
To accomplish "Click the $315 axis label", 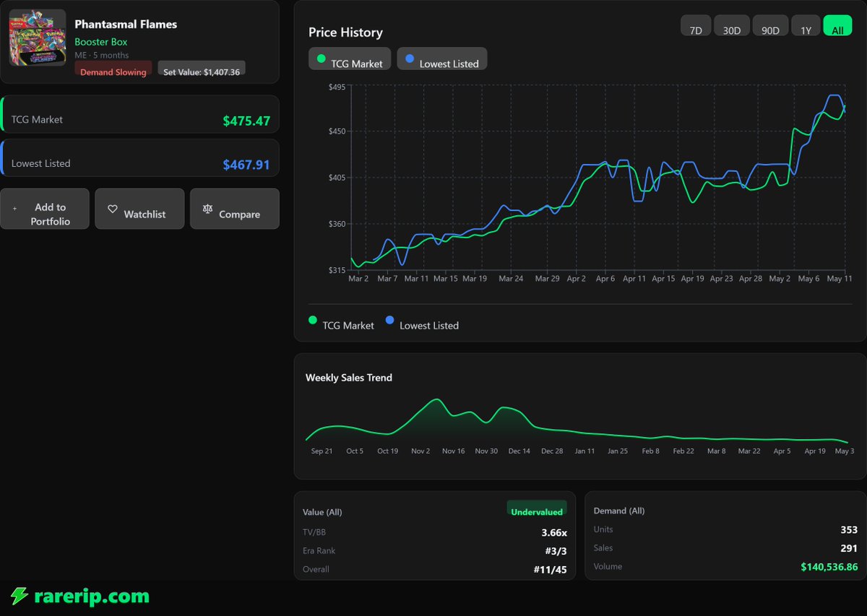I will click(x=337, y=270).
